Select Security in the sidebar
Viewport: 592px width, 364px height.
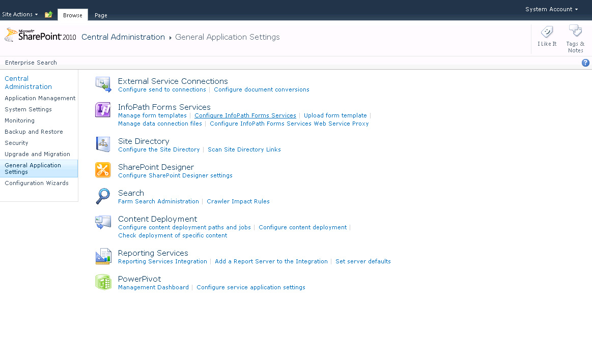(x=16, y=143)
